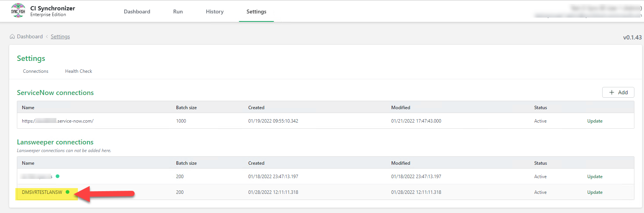Click green status dot of first Lansweeper connection
Screen dimensions: 644x213
pyautogui.click(x=58, y=176)
